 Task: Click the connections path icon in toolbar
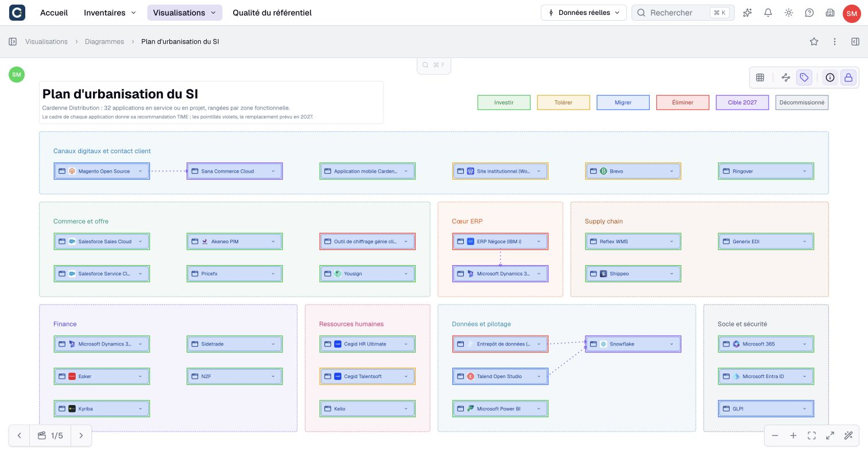(786, 77)
